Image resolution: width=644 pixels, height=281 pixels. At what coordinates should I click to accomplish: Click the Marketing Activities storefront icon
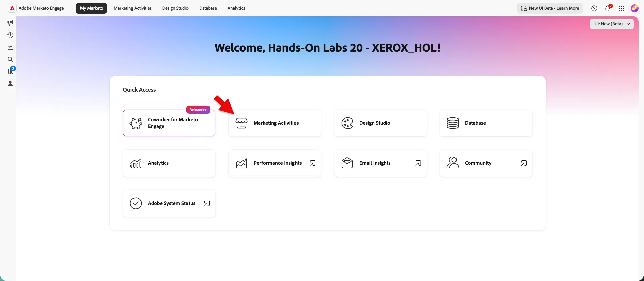tap(241, 123)
